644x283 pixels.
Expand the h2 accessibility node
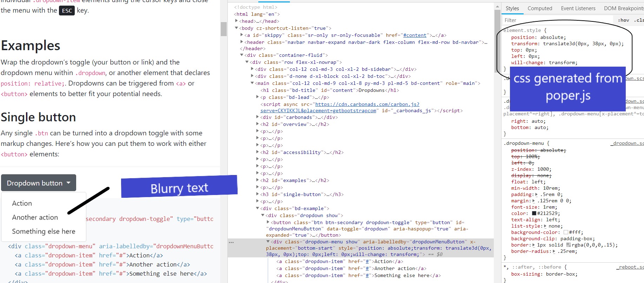[x=258, y=152]
